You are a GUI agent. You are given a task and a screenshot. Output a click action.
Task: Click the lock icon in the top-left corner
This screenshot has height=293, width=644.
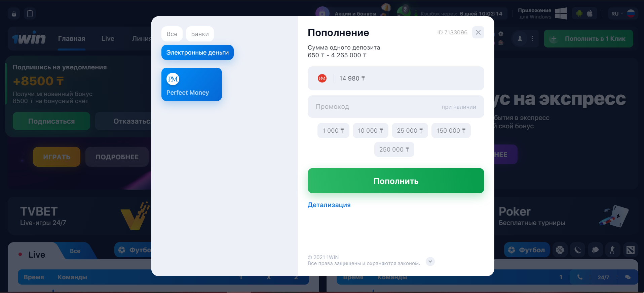[x=14, y=14]
